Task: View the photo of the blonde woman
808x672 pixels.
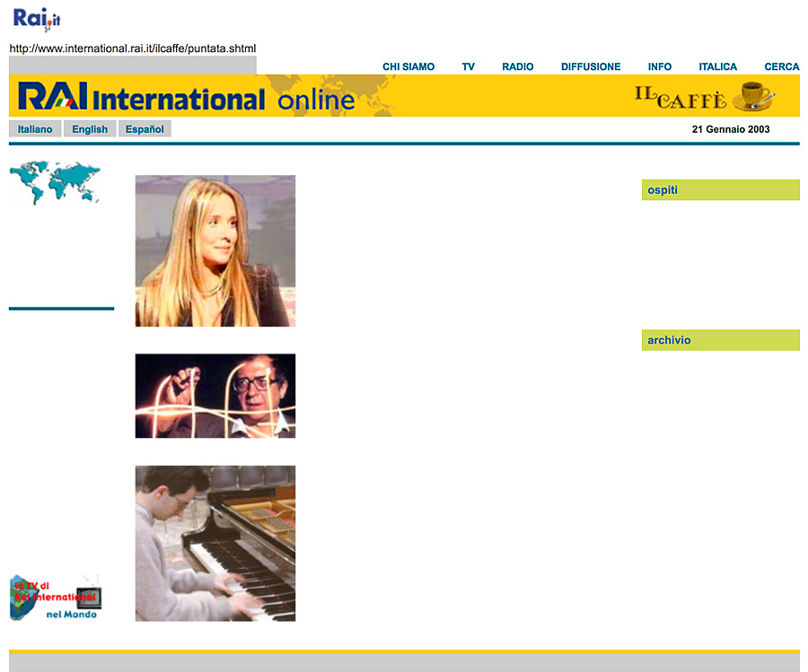Action: point(215,251)
